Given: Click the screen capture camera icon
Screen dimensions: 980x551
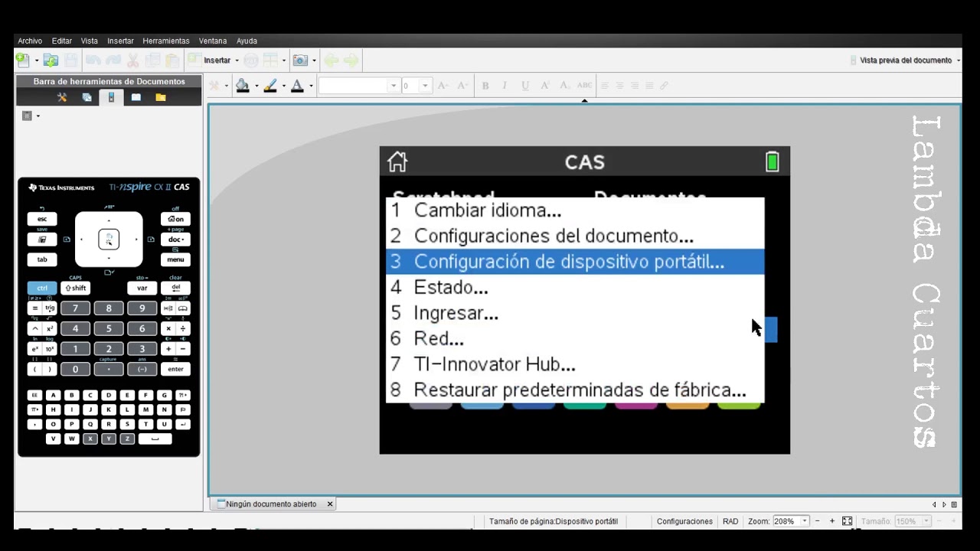Looking at the screenshot, I should click(x=299, y=60).
